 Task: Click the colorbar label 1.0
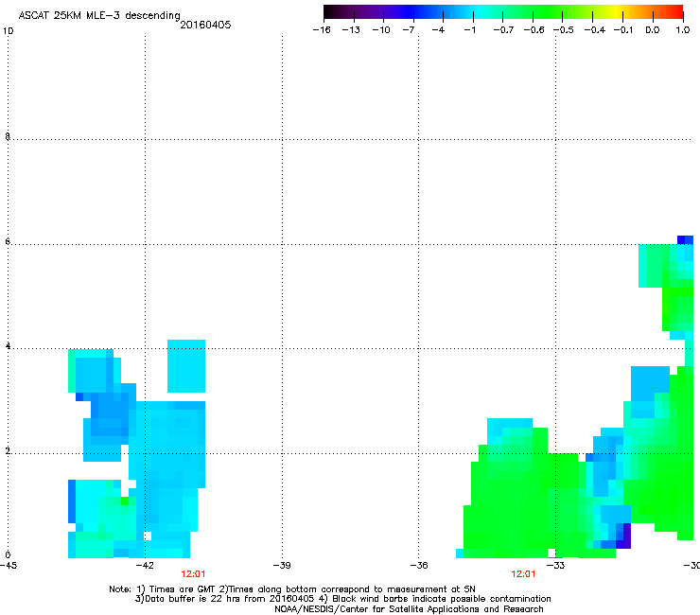pyautogui.click(x=683, y=30)
